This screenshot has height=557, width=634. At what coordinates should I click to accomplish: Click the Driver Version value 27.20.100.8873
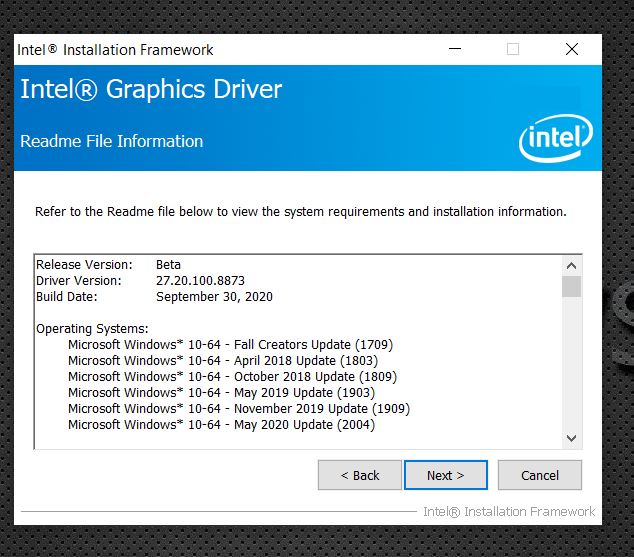pyautogui.click(x=200, y=281)
